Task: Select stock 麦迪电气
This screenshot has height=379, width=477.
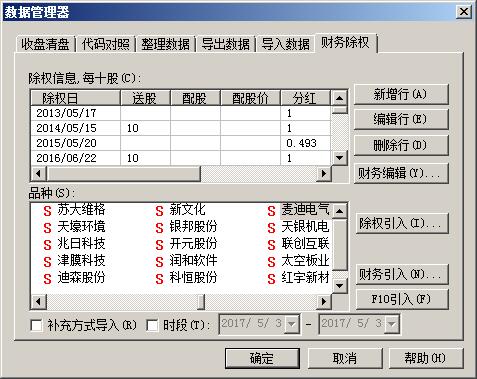Action: tap(299, 210)
